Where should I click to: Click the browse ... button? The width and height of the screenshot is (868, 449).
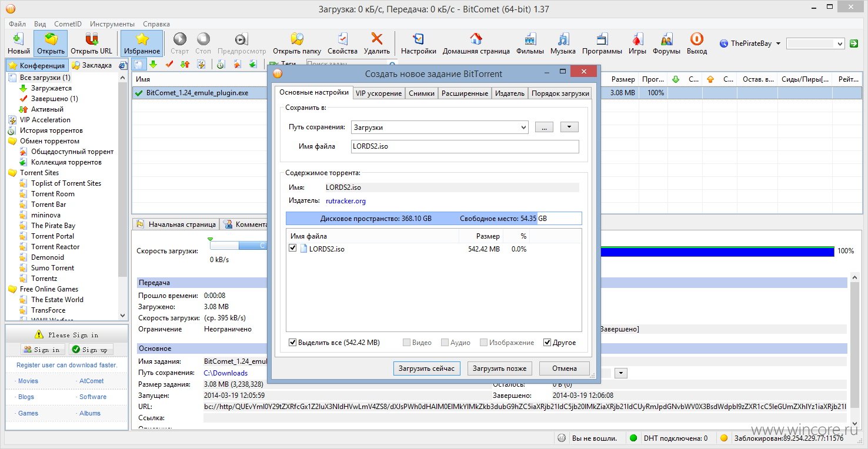coord(544,127)
